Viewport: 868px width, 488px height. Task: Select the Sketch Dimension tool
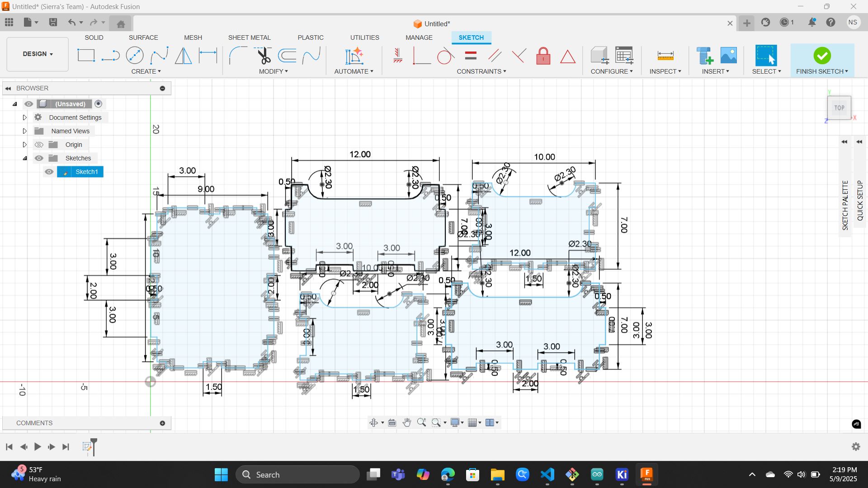(x=208, y=56)
